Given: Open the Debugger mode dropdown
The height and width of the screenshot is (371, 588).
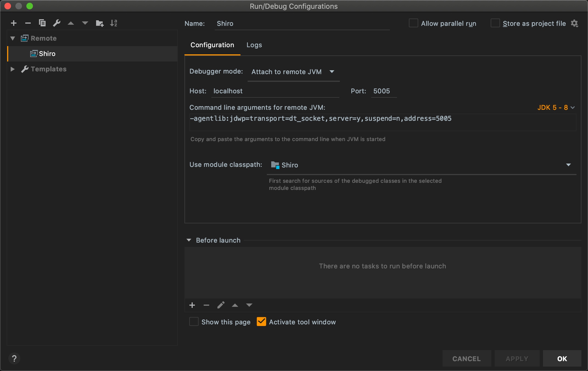Looking at the screenshot, I should (293, 72).
